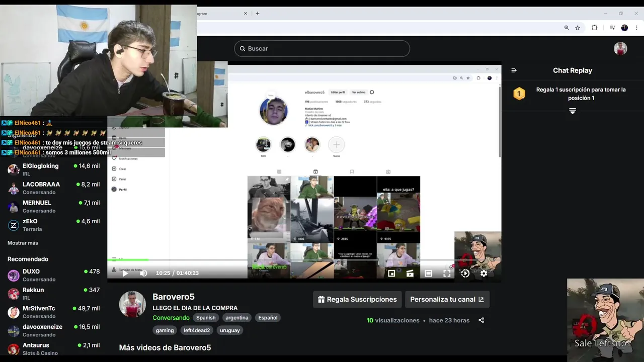Click the zEkO avatar icon
The image size is (644, 362).
tap(14, 225)
